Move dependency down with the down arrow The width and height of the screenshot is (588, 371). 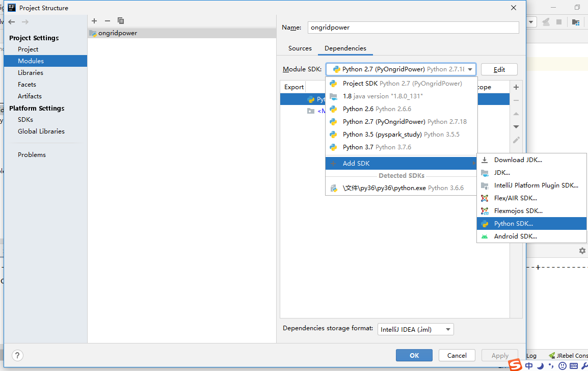tap(516, 127)
